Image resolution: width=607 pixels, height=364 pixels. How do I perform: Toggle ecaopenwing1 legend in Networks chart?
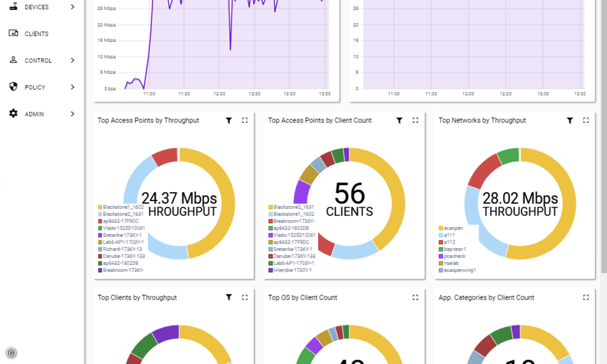[x=457, y=270]
